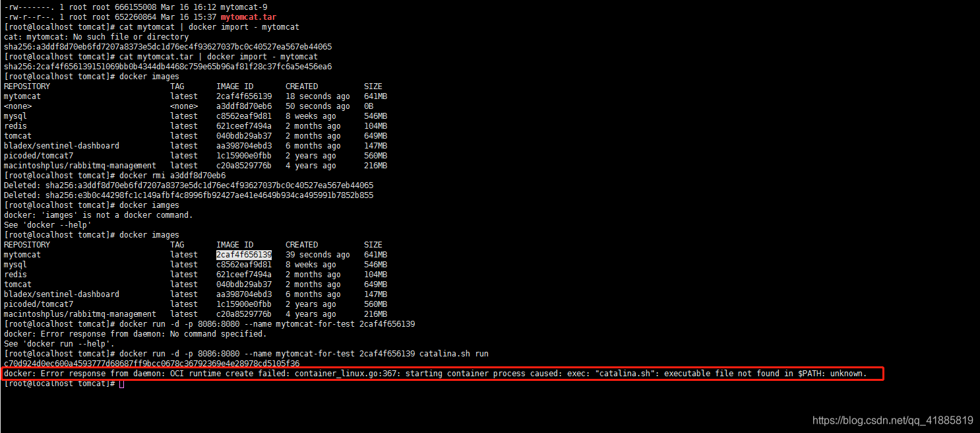Click the '18 seconds ago' created cell

[x=318, y=96]
